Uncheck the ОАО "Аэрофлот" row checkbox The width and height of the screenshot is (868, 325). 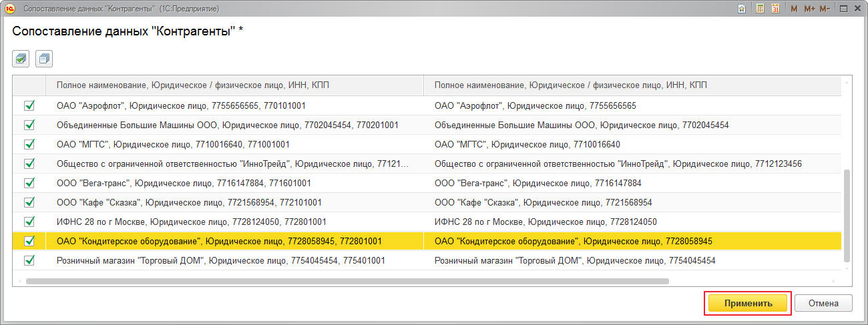point(29,105)
